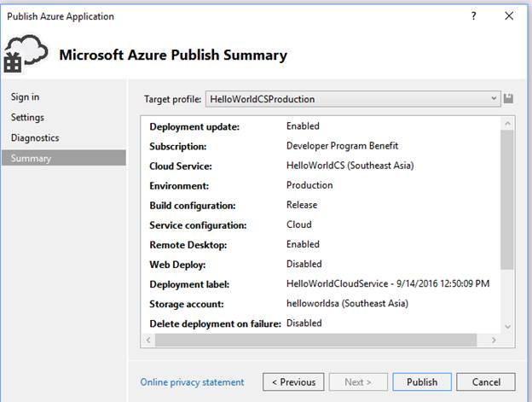Click the 'Publish Azure Application' window title

[x=61, y=16]
